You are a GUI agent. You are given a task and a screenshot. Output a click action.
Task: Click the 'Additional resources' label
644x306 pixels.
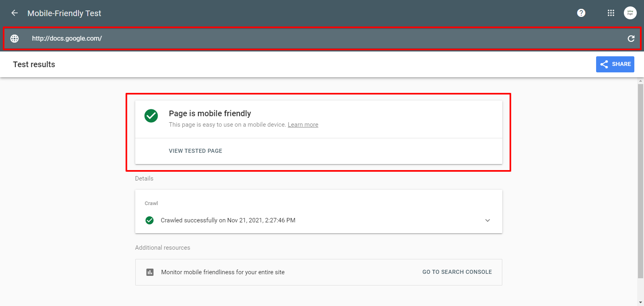[163, 248]
